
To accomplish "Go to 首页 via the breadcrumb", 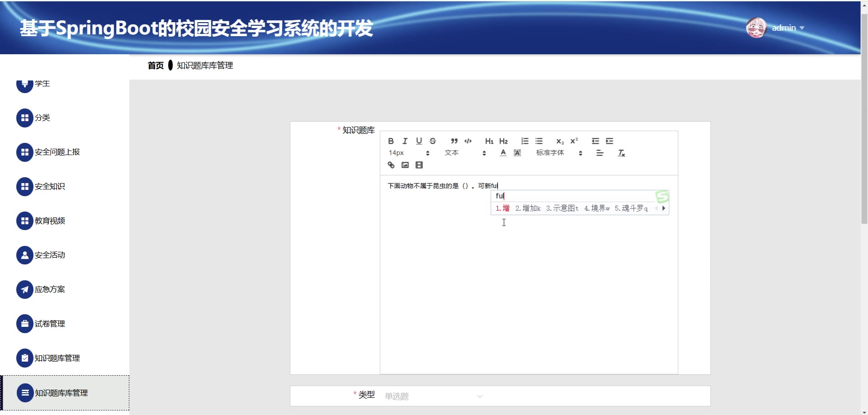I will tap(156, 66).
